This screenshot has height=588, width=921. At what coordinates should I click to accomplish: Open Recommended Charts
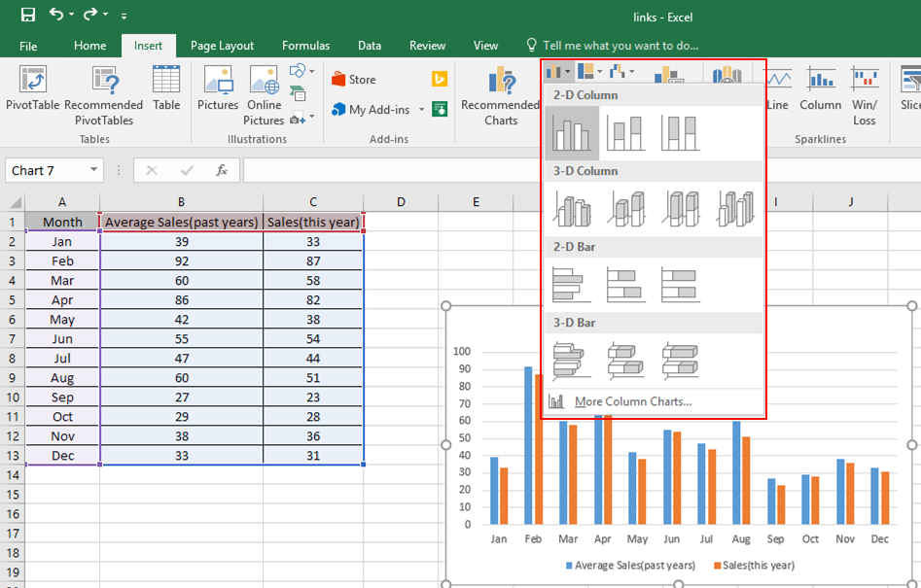click(501, 95)
